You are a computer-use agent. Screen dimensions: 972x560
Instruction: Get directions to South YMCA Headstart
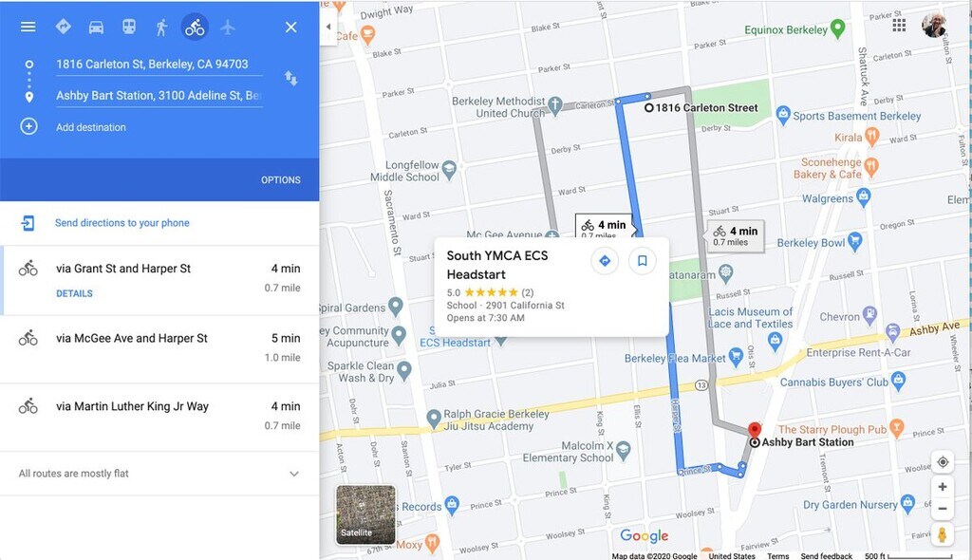605,261
